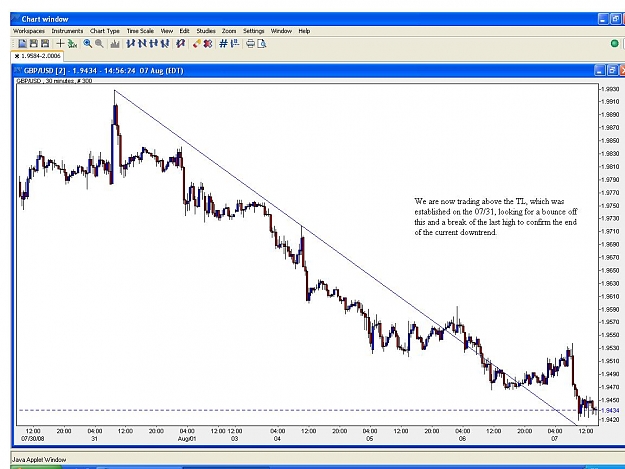The width and height of the screenshot is (625, 469).
Task: Click the second blue line-drawing tool icon
Action: click(x=142, y=44)
